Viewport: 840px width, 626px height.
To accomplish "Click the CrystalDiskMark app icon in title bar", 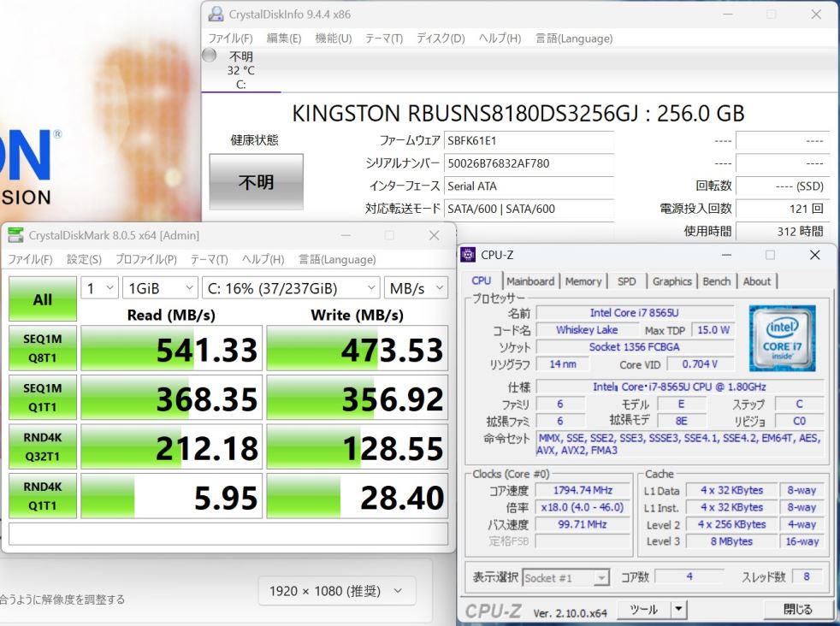I will [15, 235].
